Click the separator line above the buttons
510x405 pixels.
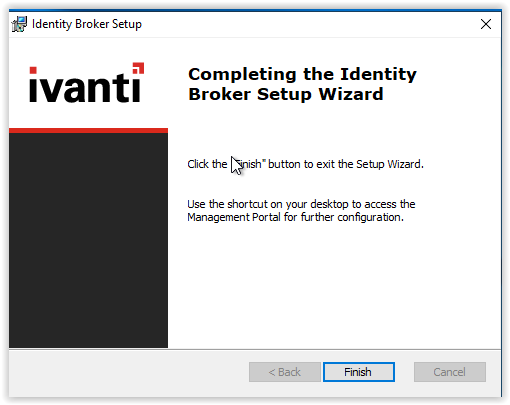[x=255, y=349]
